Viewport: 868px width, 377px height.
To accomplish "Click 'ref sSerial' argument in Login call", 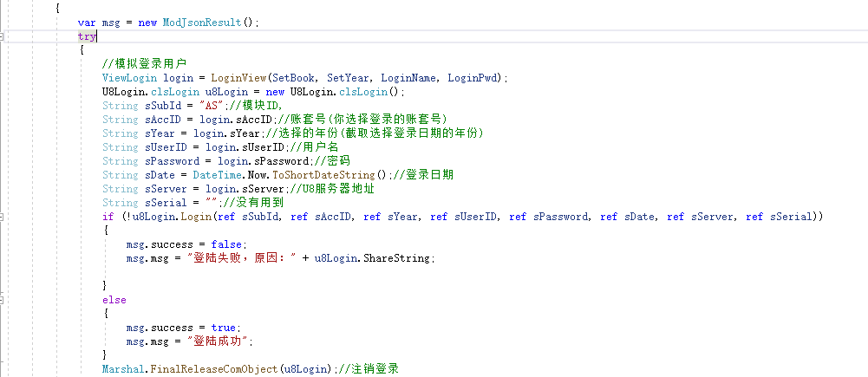I will point(780,217).
